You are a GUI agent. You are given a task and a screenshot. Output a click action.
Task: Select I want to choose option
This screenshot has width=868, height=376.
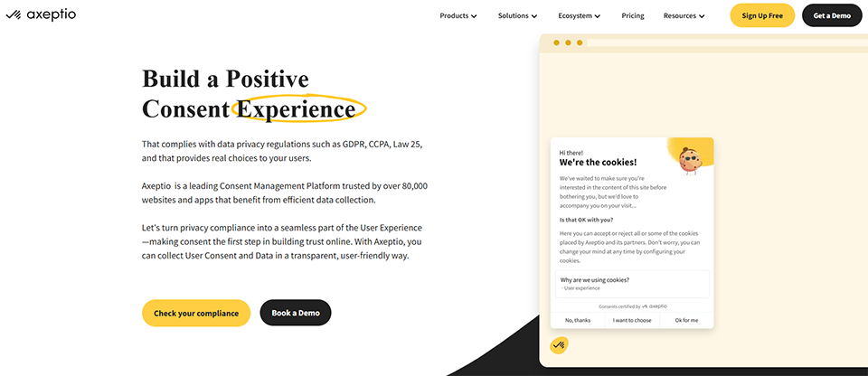[632, 320]
